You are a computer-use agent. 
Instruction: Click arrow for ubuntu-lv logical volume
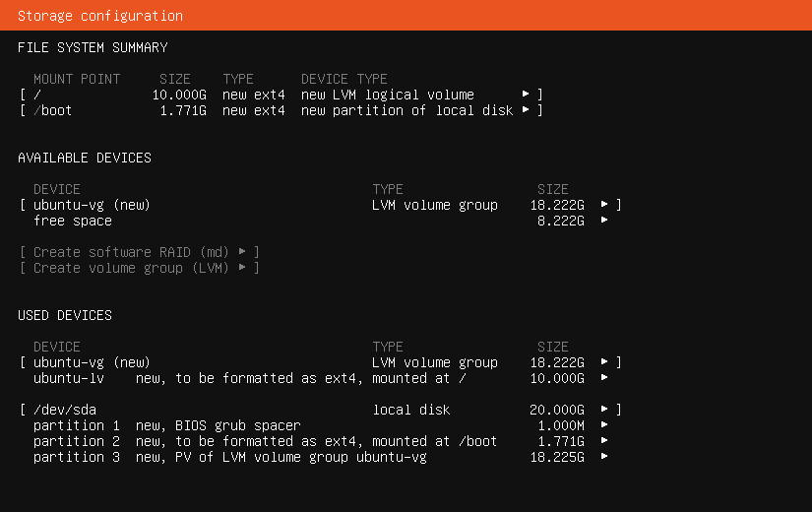click(604, 378)
